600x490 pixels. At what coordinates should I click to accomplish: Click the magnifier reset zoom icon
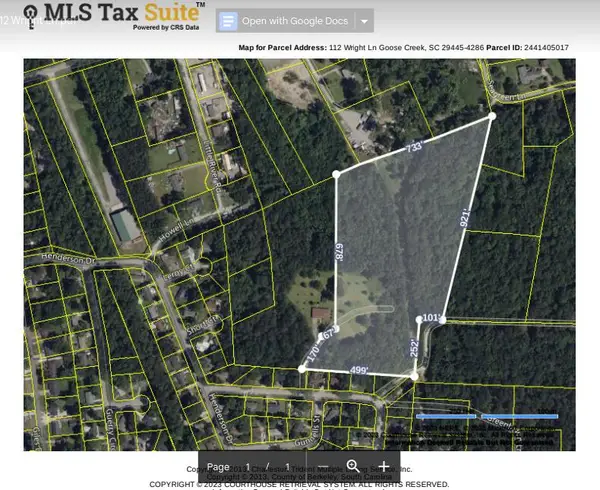352,466
